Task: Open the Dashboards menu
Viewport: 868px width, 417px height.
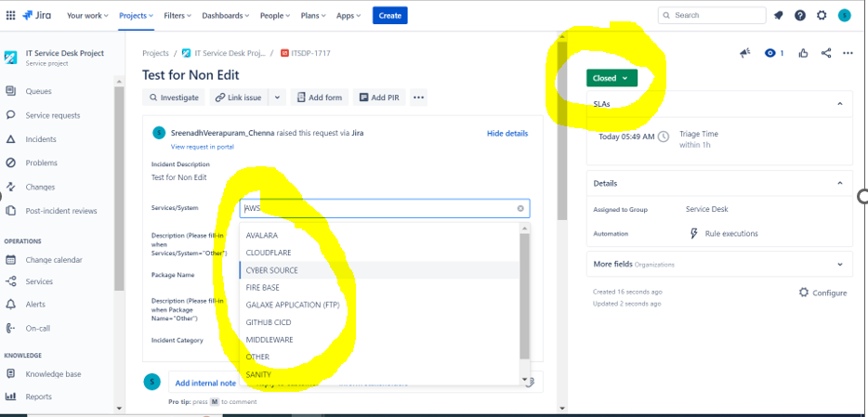Action: tap(225, 16)
